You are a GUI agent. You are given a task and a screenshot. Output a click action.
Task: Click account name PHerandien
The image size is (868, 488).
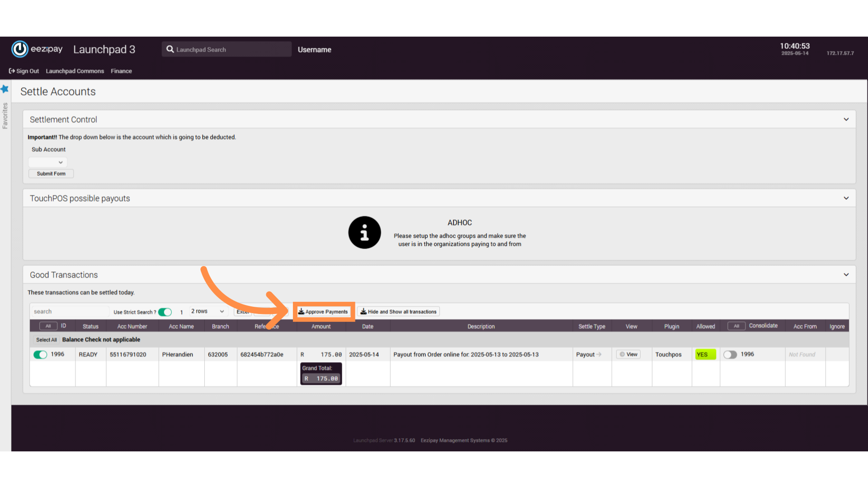click(178, 355)
